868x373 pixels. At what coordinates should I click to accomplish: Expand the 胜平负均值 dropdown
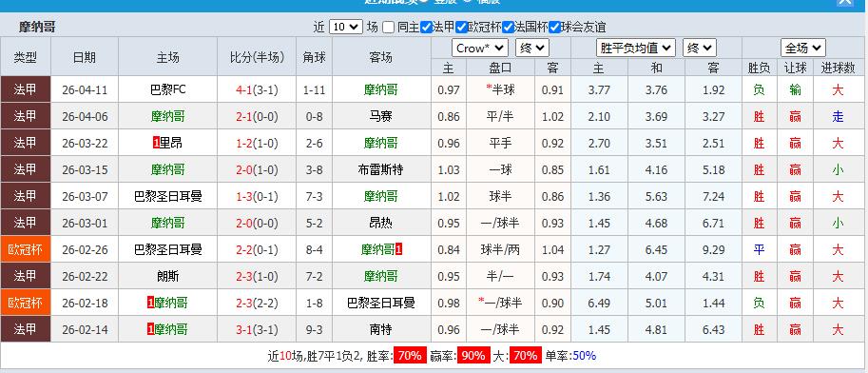click(636, 49)
